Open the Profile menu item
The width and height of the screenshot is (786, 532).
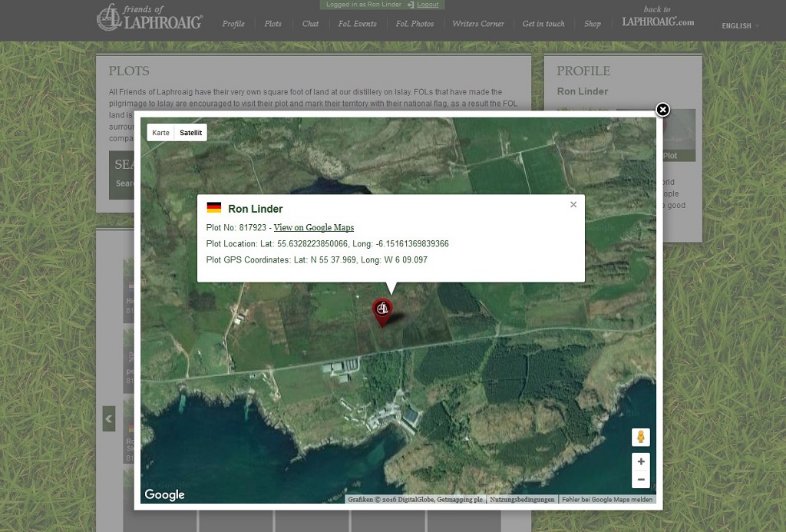point(233,24)
